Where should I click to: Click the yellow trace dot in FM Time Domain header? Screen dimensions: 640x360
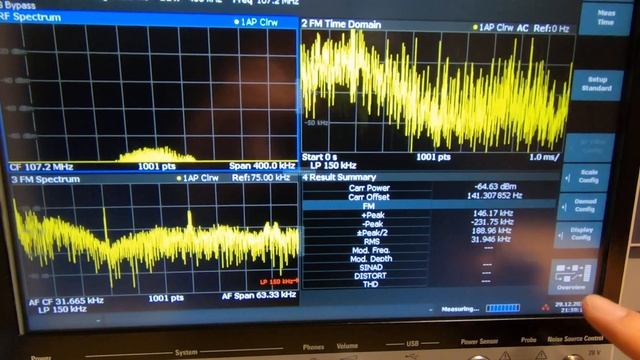point(475,27)
